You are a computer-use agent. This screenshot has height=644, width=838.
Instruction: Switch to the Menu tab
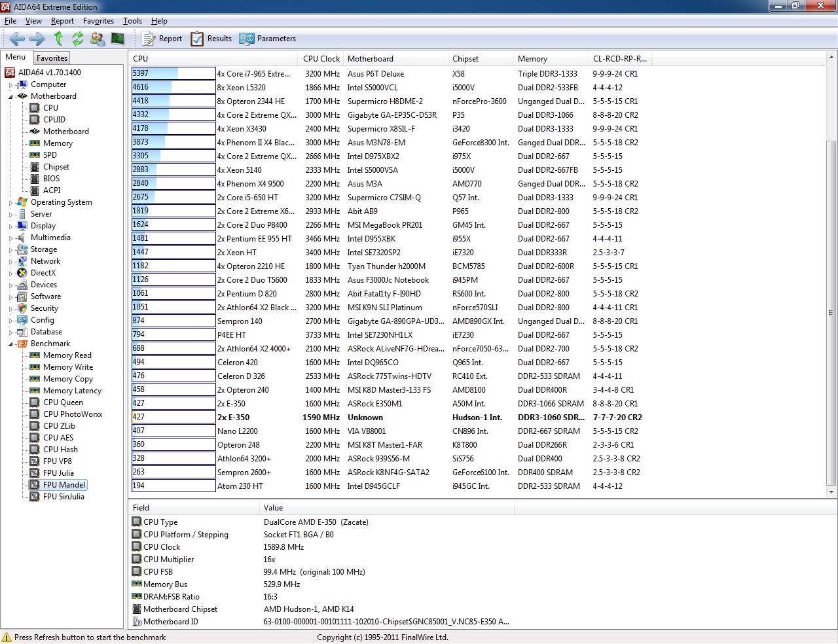tap(16, 57)
